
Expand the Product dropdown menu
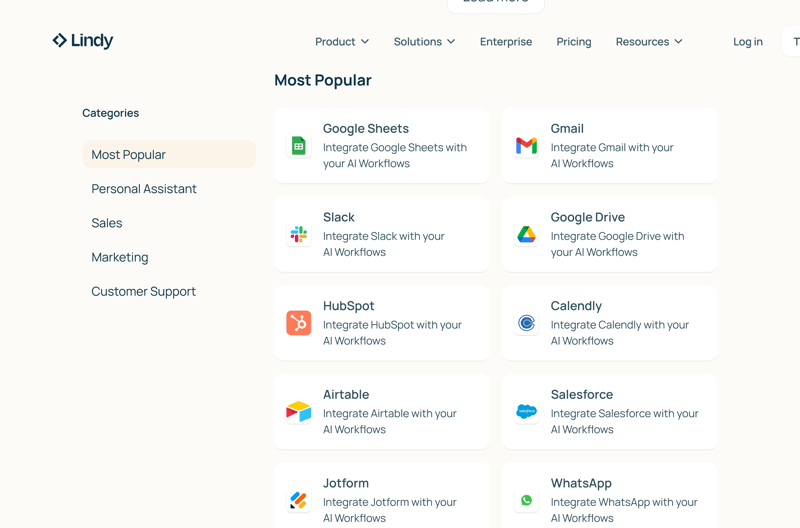[342, 42]
